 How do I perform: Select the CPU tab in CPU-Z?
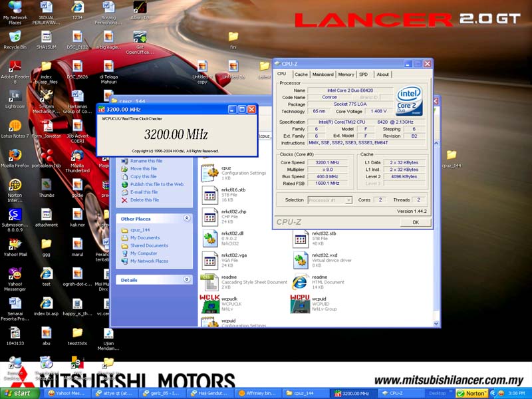[281, 74]
